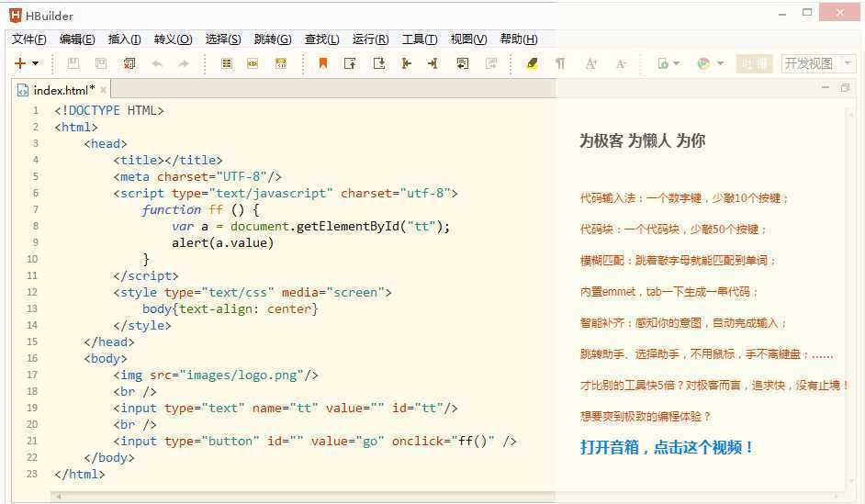Open the 帮助(H) menu
Screen dimensions: 865x504
tap(519, 39)
